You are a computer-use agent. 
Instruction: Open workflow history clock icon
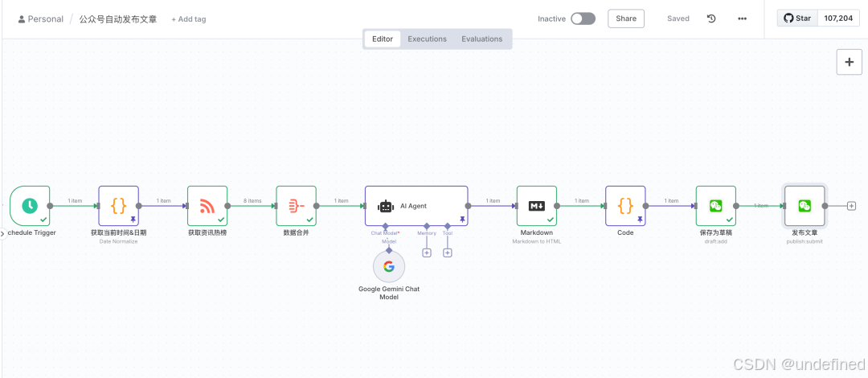click(711, 18)
